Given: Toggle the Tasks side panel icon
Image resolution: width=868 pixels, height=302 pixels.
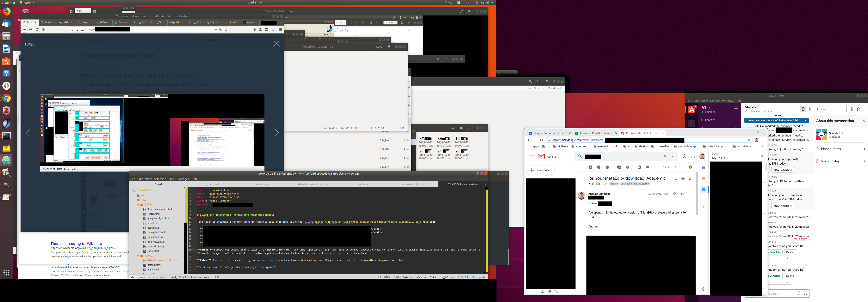Looking at the screenshot, I should pyautogui.click(x=704, y=190).
